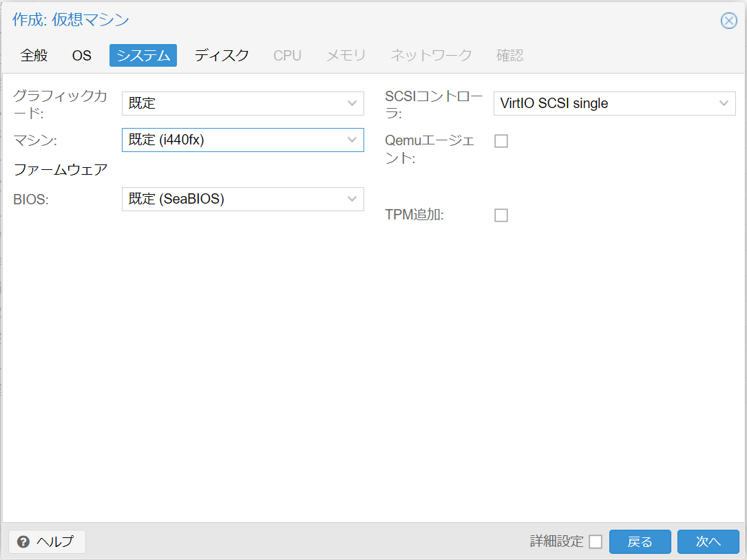Viewport: 747px width, 560px height.
Task: Click the ヘルプ button
Action: (x=46, y=542)
